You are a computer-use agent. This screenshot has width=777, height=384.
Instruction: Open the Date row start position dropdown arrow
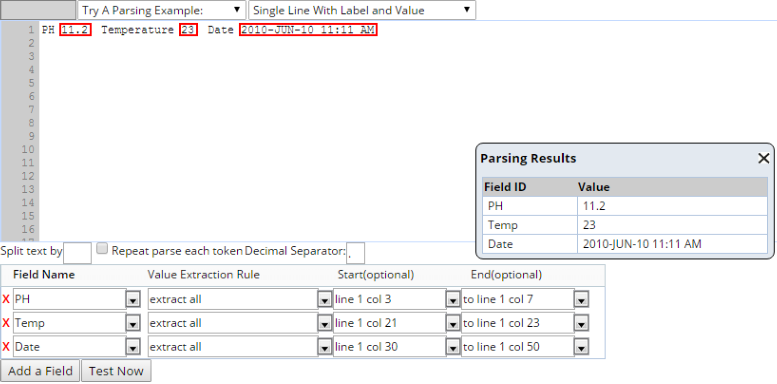click(x=452, y=348)
